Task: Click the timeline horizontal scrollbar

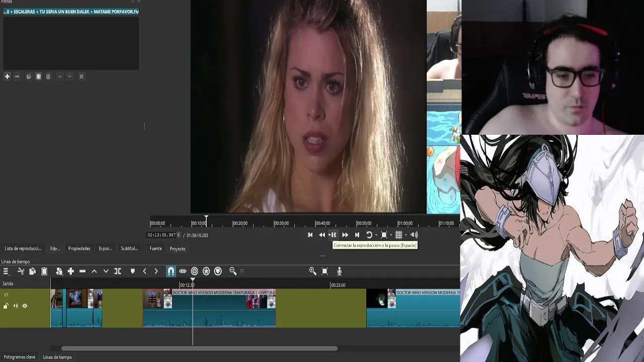Action: [199, 348]
